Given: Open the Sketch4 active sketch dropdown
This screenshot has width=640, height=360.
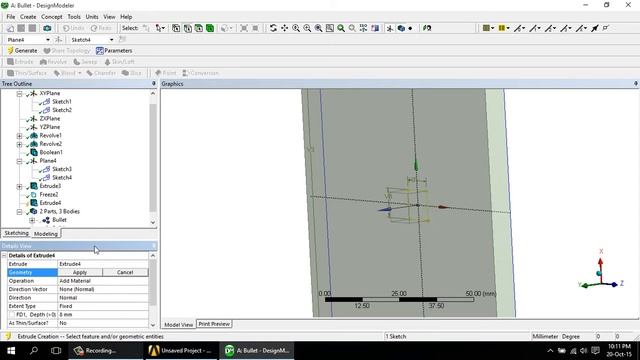Looking at the screenshot, I should [x=111, y=40].
